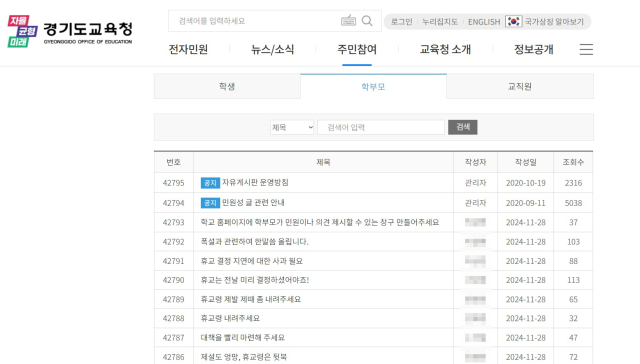Click the Korean flag icon
Viewport: 640px width, 364px height.
pyautogui.click(x=513, y=21)
